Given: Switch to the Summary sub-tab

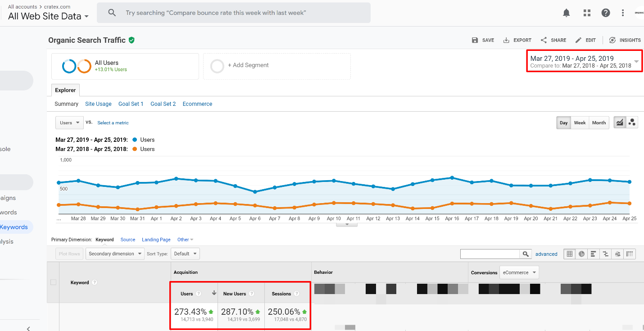Looking at the screenshot, I should coord(67,104).
